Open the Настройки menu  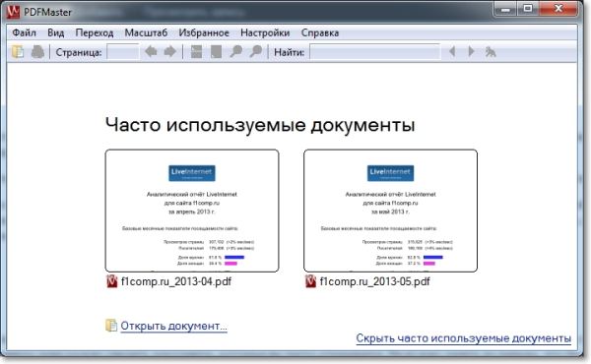(265, 32)
